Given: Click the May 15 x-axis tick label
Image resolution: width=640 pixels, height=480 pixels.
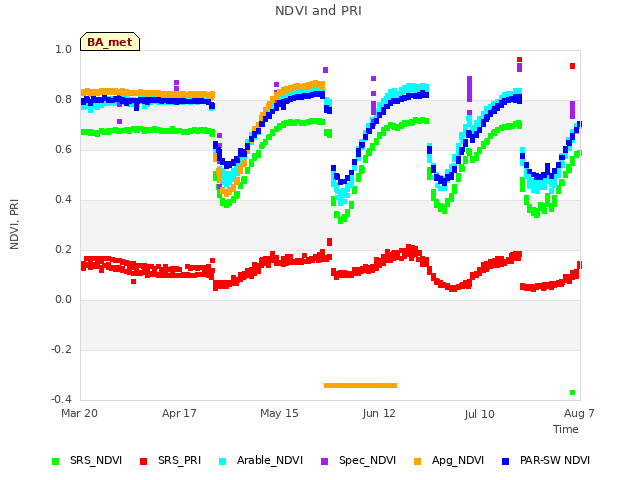Looking at the screenshot, I should [279, 413].
